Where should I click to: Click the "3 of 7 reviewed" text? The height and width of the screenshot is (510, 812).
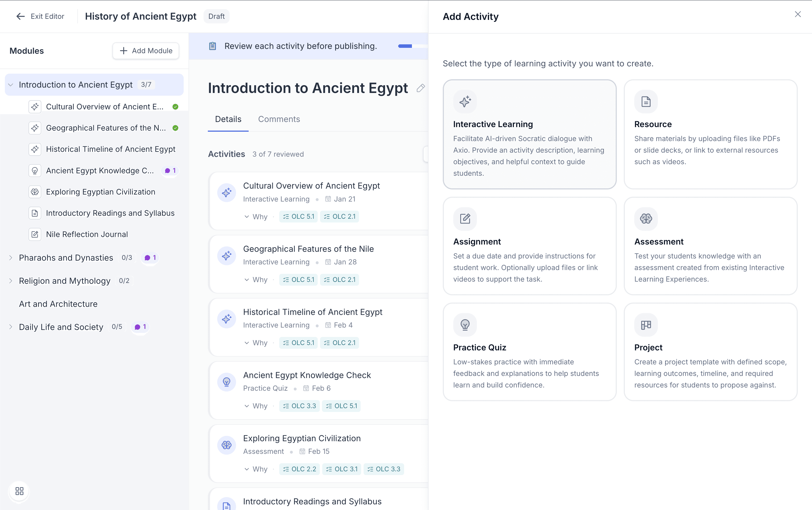coord(278,154)
